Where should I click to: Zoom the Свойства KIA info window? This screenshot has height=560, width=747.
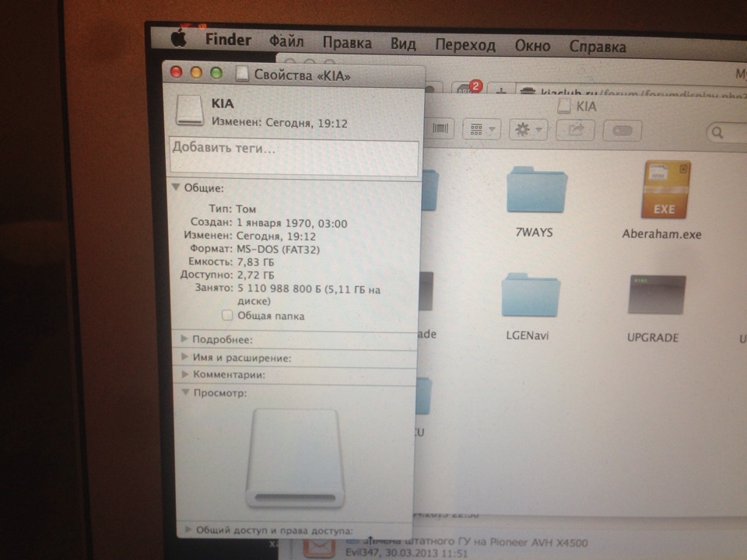tap(216, 73)
